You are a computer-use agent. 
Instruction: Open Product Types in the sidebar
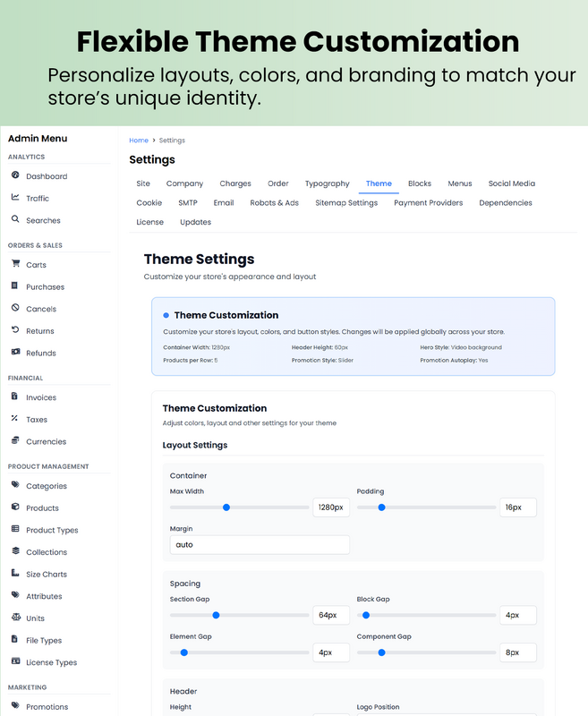pos(52,530)
